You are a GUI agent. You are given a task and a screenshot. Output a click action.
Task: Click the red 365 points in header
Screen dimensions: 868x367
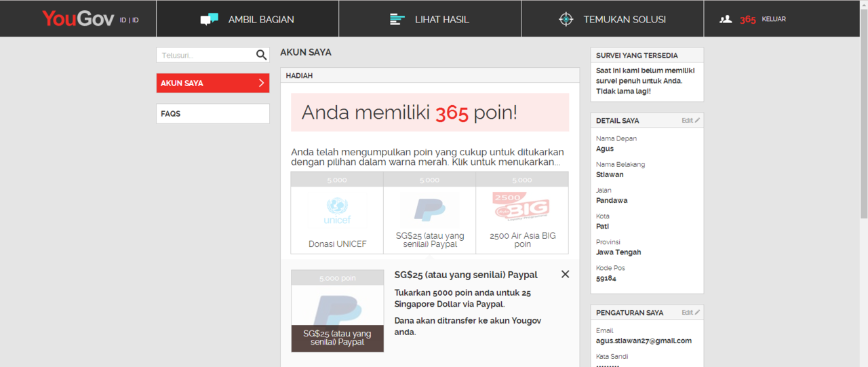(x=748, y=20)
